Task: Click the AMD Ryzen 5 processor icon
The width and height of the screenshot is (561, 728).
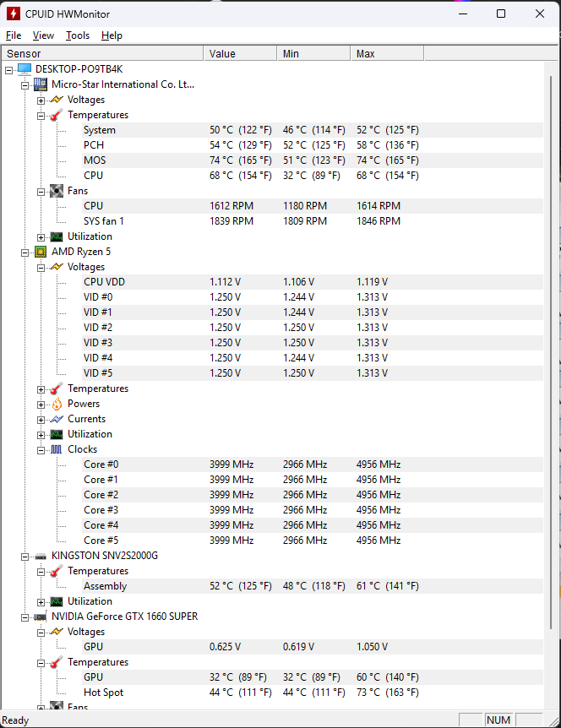Action: [x=41, y=252]
